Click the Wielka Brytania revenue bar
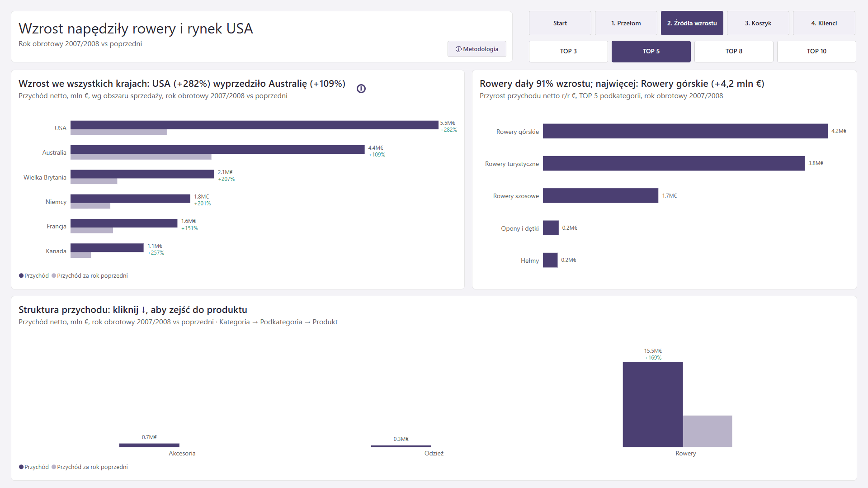 click(x=142, y=174)
